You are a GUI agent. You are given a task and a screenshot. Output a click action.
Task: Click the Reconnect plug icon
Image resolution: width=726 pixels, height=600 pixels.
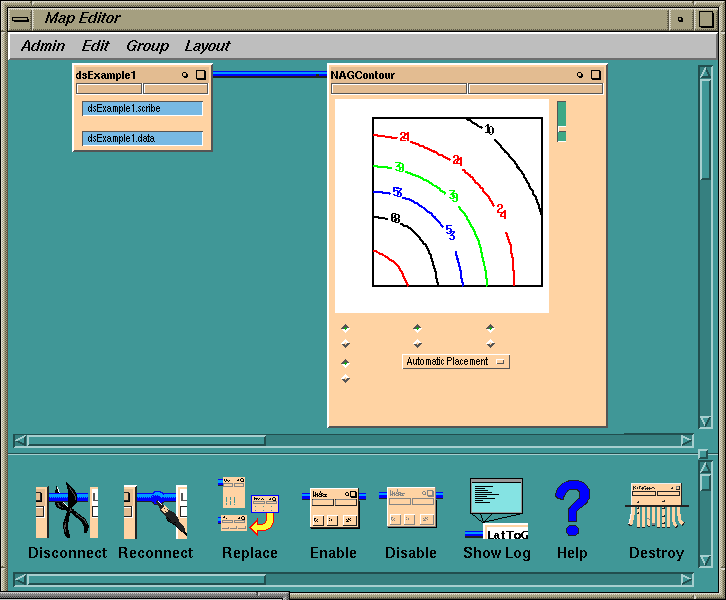click(155, 511)
